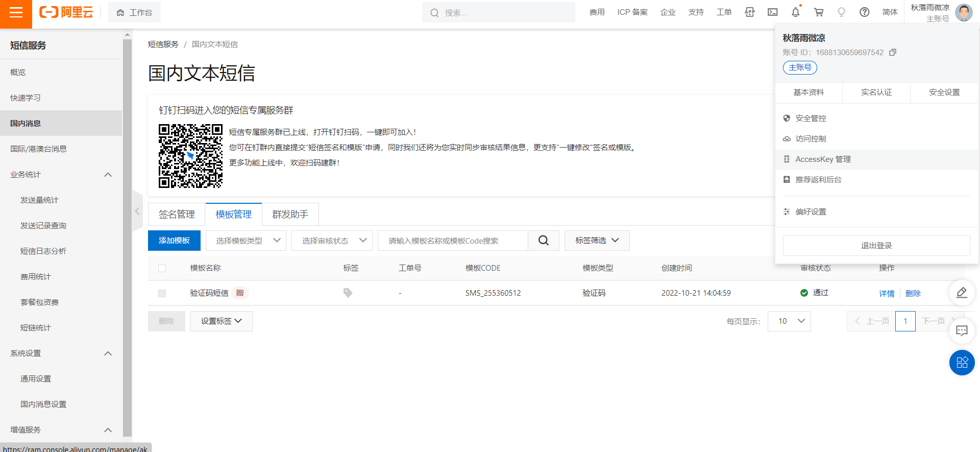Image resolution: width=980 pixels, height=452 pixels.
Task: Open 选择审核状态 dropdown
Action: tap(332, 241)
